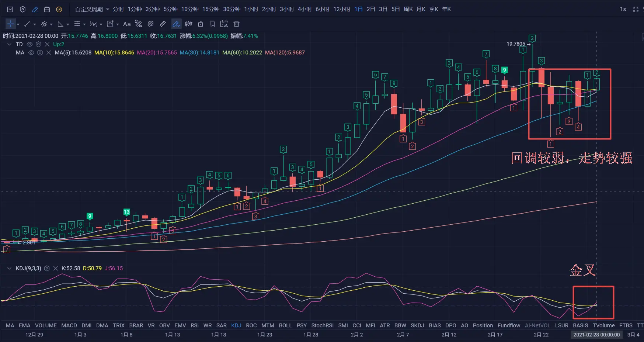Select the KDJ indicator tab

(236, 325)
